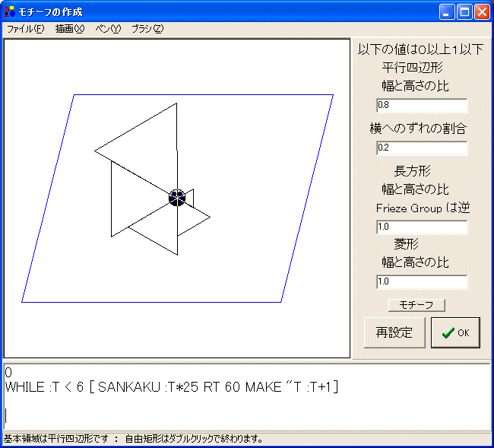Viewport: 494px width, 448px height.
Task: Click the 菱形 heading label
Action: (x=406, y=243)
